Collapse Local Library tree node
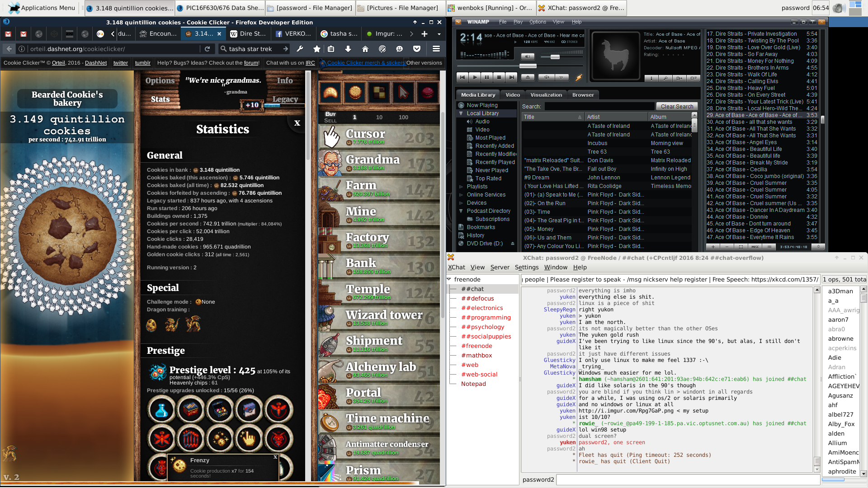This screenshot has height=488, width=868. coord(461,113)
